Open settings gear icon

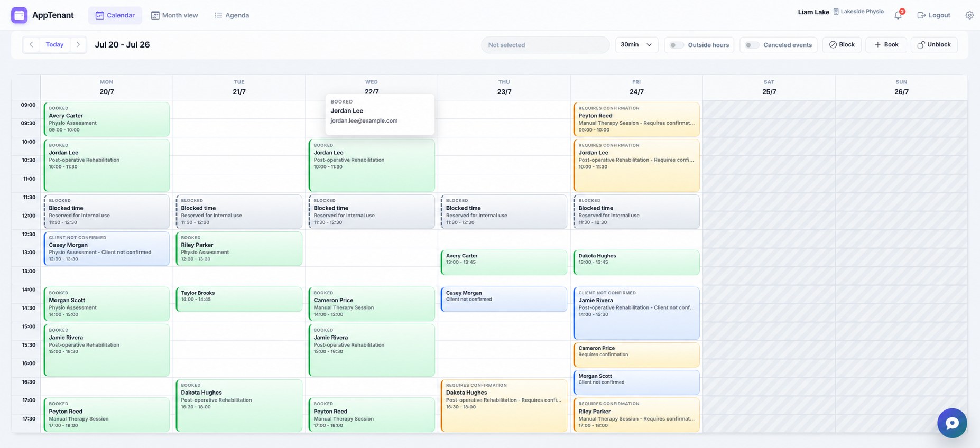point(969,15)
